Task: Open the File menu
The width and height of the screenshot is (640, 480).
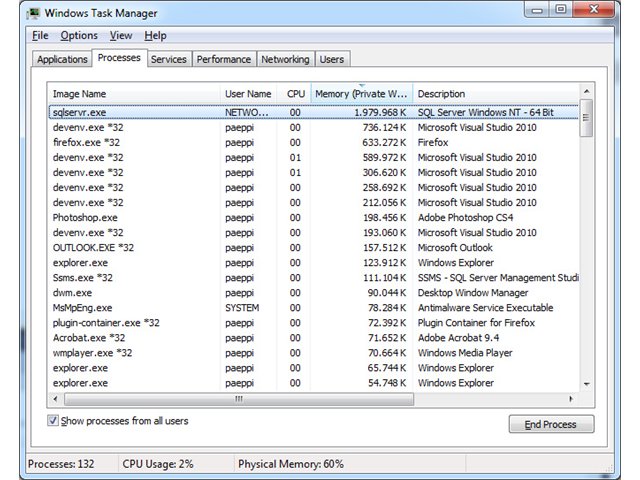Action: click(40, 36)
